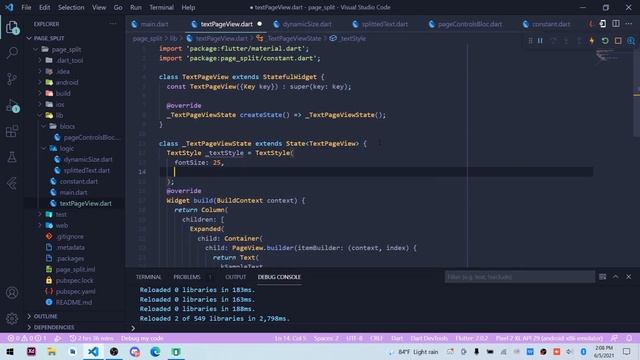Open the Terminal menu

[161, 7]
